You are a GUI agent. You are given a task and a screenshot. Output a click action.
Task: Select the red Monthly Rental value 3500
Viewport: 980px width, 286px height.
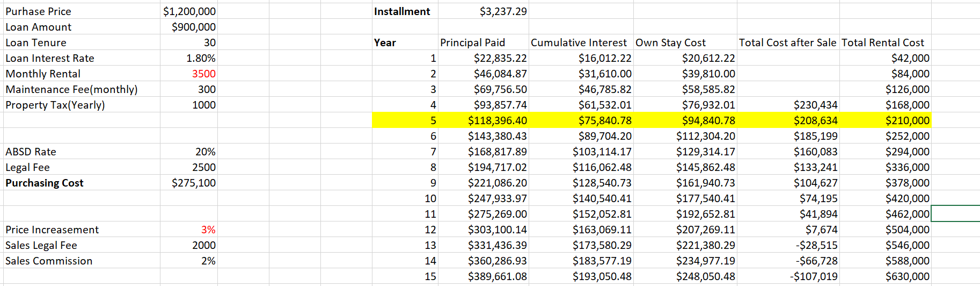click(203, 74)
